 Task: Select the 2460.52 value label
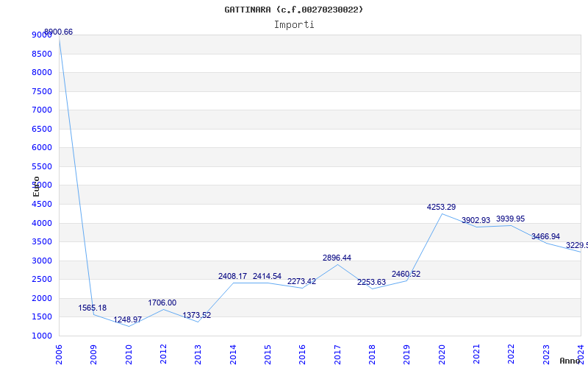(x=406, y=274)
